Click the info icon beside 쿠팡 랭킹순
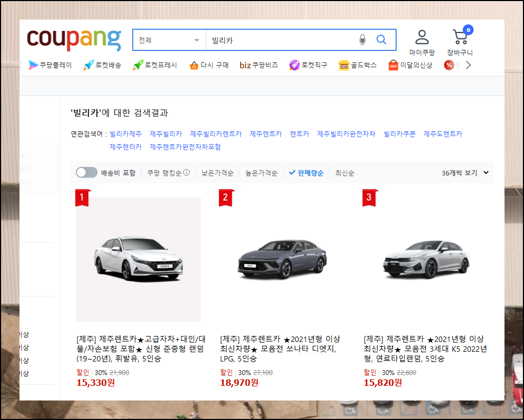The image size is (524, 420). (186, 172)
